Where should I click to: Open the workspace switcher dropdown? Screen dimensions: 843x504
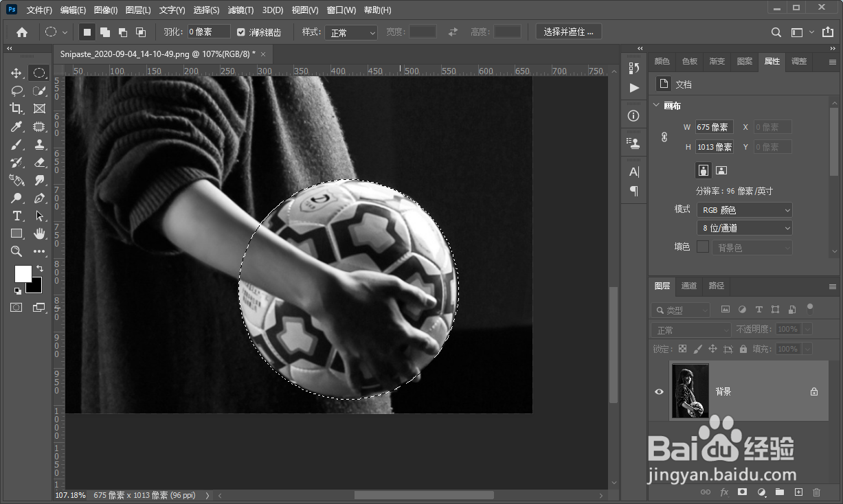click(802, 32)
